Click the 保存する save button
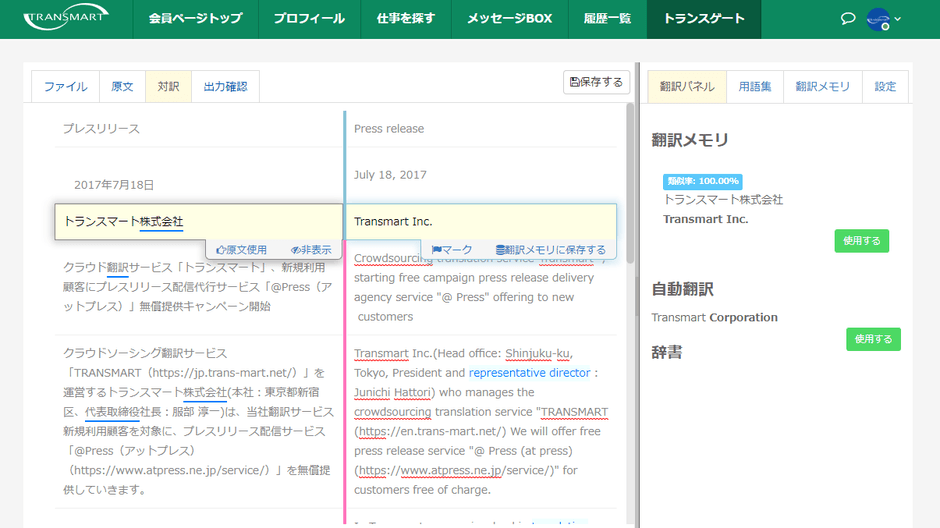 (x=596, y=83)
